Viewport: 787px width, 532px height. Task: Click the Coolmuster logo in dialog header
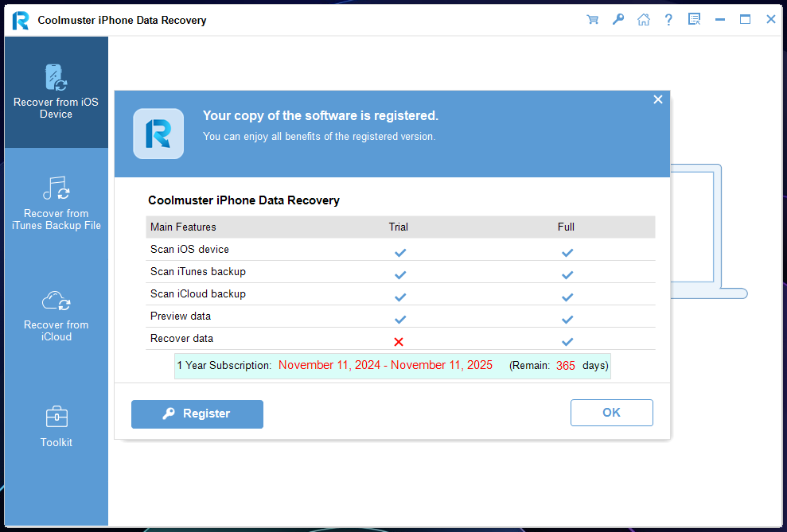point(158,134)
